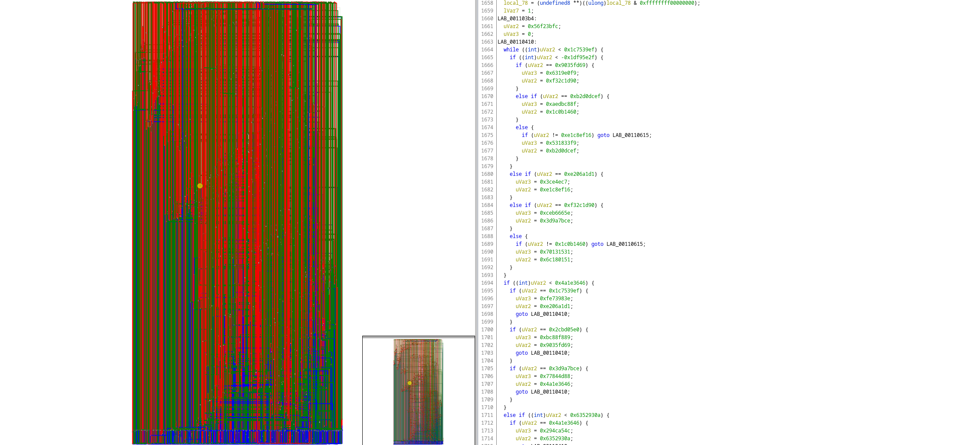
Task: Select the undefined8 type cast on line 1658
Action: (x=555, y=3)
